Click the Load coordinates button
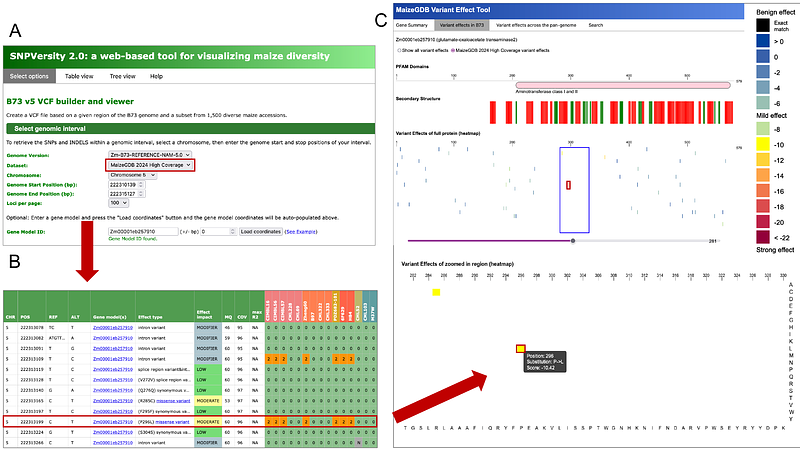 coord(261,232)
